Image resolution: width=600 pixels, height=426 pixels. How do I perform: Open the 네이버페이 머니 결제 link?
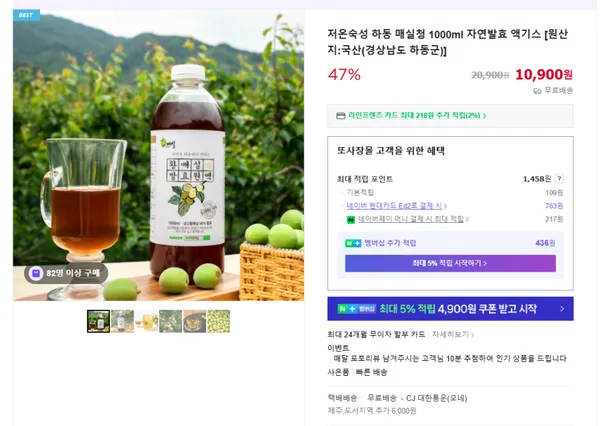pos(413,219)
